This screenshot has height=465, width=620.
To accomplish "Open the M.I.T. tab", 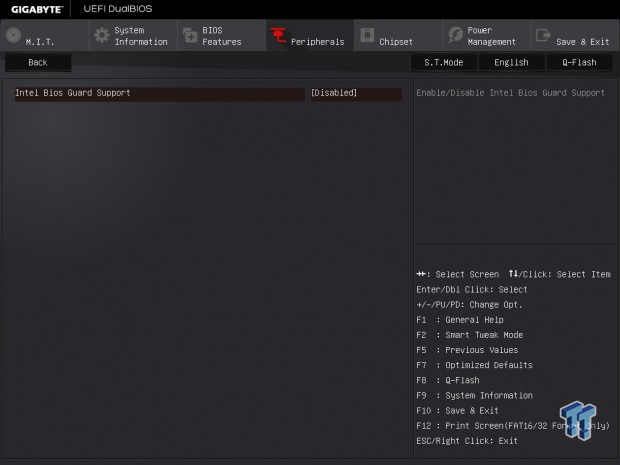I will [44, 35].
